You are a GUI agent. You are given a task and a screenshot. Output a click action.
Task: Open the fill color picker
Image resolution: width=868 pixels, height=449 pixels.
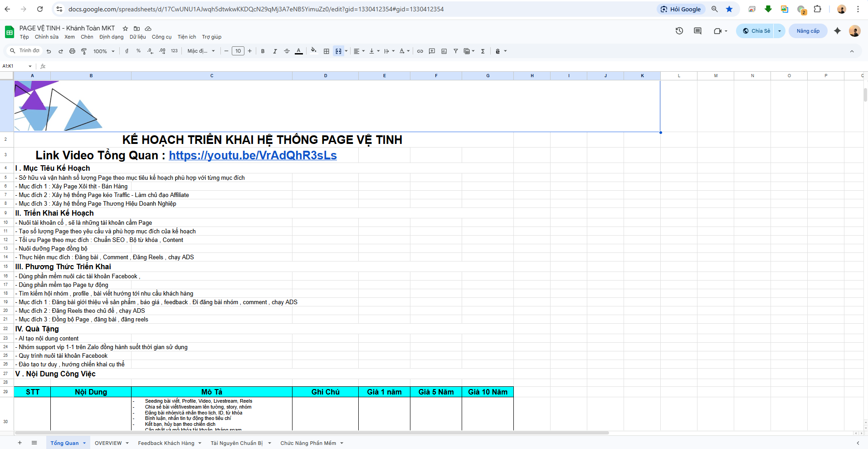click(x=313, y=51)
